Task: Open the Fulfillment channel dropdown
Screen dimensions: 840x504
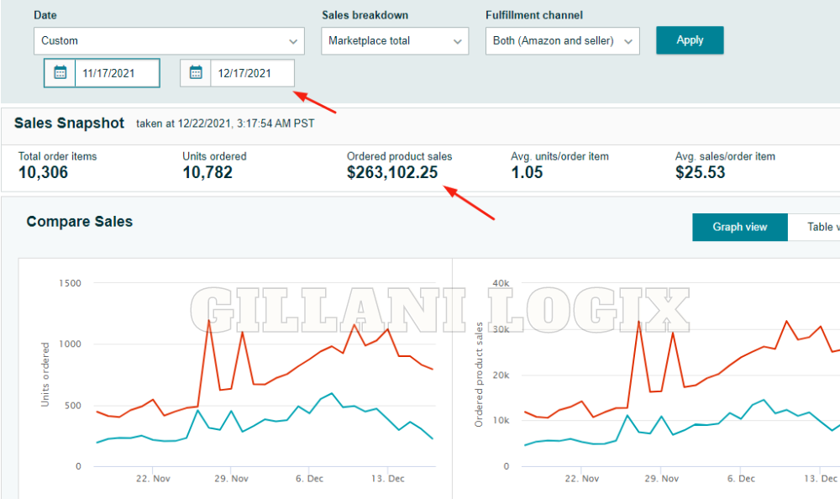Action: tap(562, 40)
